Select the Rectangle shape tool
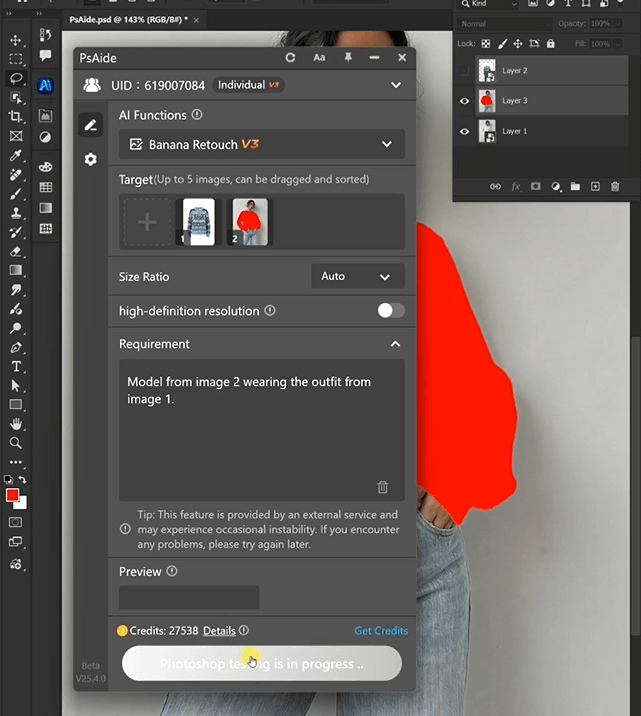This screenshot has height=716, width=641. coord(16,405)
